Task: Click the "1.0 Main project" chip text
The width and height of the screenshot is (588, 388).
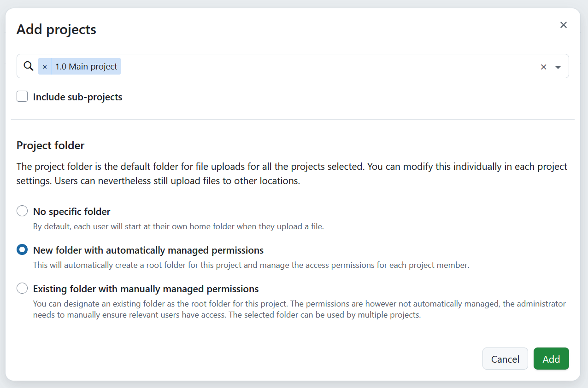Action: tap(86, 66)
